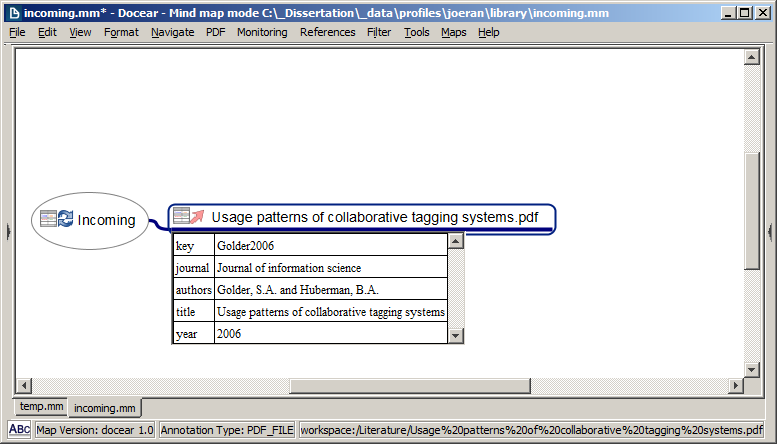Click 'Map Version: docear 1.0' status entry

tap(95, 430)
